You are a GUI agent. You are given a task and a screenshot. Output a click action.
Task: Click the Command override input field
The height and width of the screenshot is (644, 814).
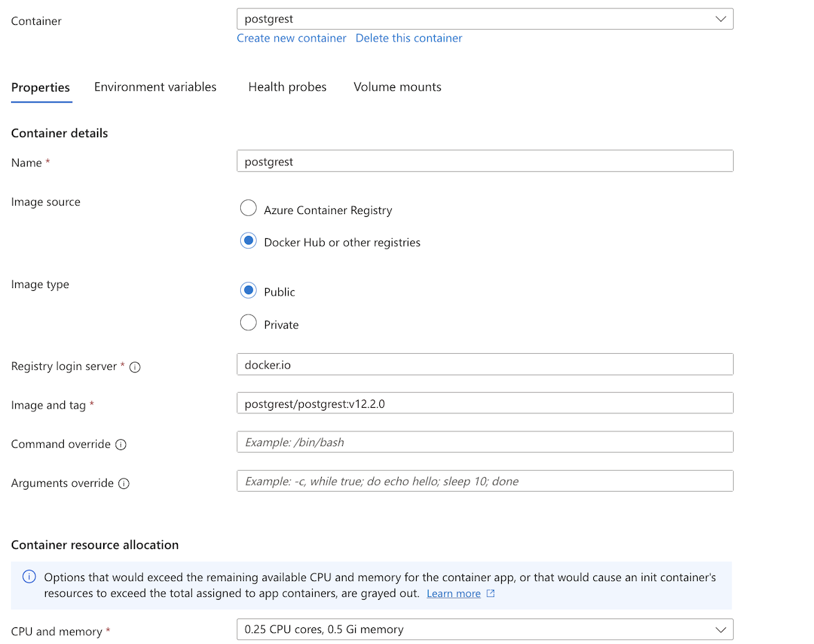(x=485, y=442)
